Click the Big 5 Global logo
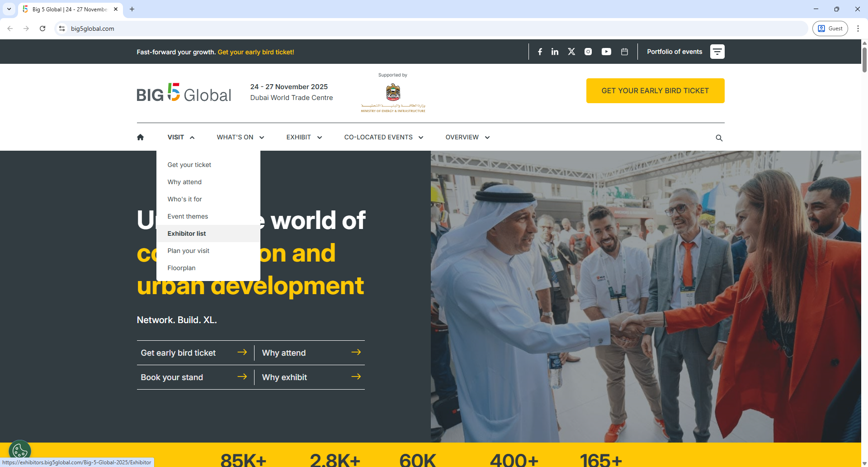The height and width of the screenshot is (467, 868). [184, 93]
